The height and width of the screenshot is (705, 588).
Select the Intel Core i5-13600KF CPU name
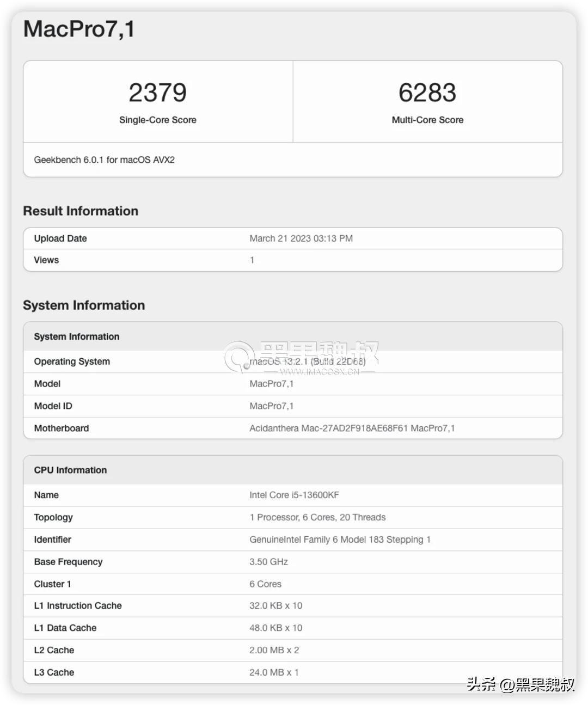click(x=294, y=495)
